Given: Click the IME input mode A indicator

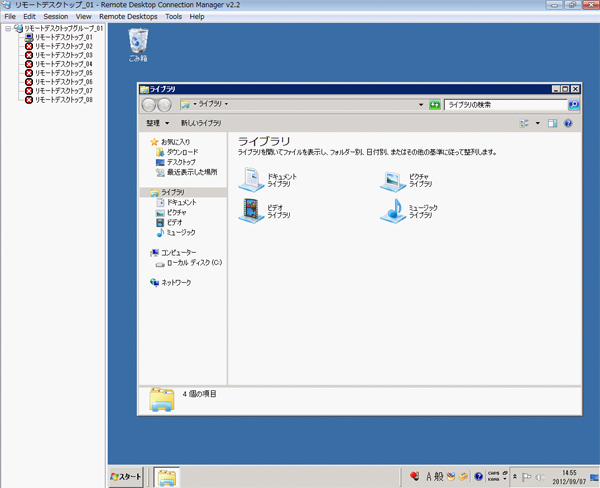Looking at the screenshot, I should click(429, 477).
